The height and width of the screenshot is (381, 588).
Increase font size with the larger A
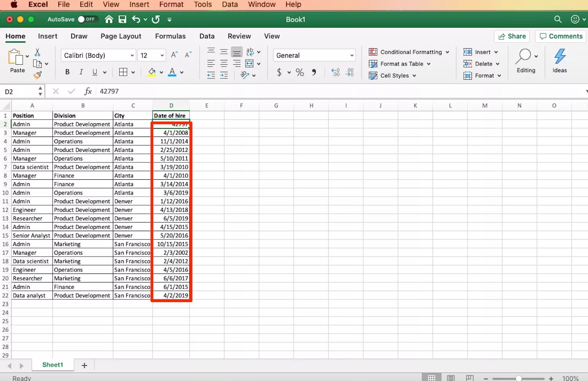coord(174,55)
